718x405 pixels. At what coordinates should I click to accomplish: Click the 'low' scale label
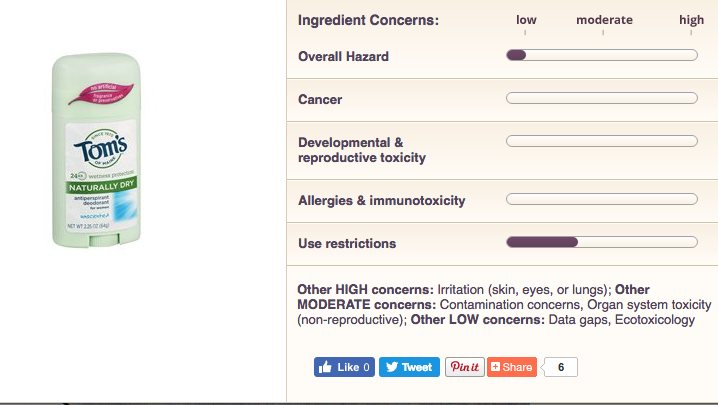526,20
